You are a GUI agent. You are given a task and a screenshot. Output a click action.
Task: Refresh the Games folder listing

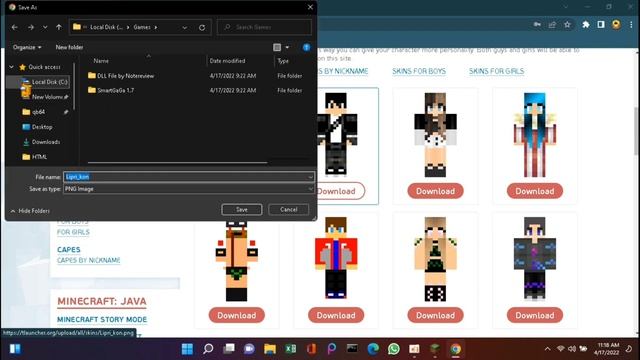point(202,27)
